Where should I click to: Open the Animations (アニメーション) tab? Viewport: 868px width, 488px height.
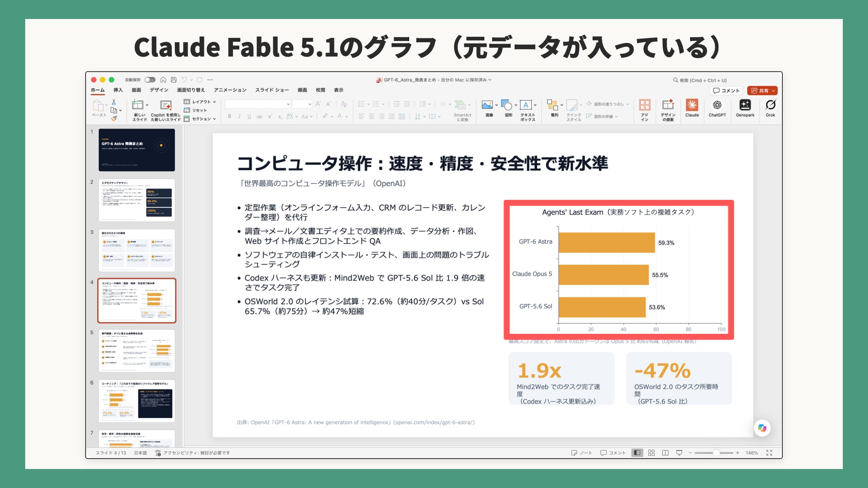[230, 90]
